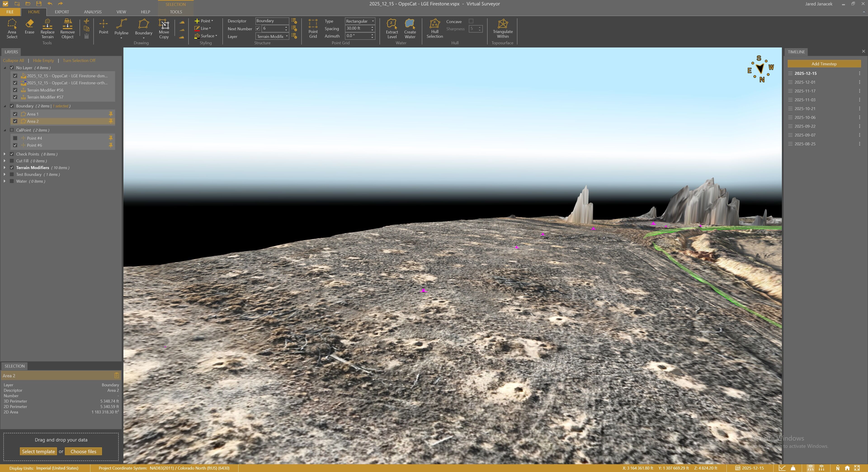Click the weight icon in status bar
The height and width of the screenshot is (472, 868).
click(x=793, y=468)
